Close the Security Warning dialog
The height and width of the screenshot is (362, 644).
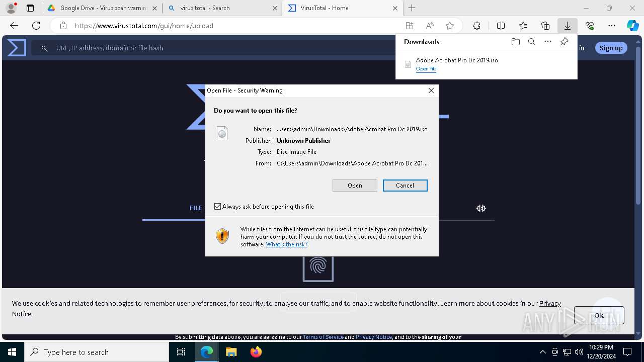431,90
